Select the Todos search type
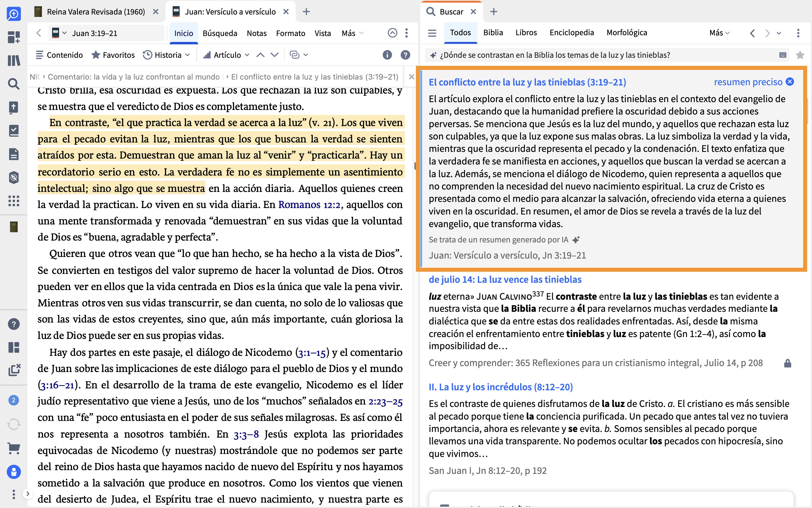This screenshot has height=508, width=812. [460, 33]
